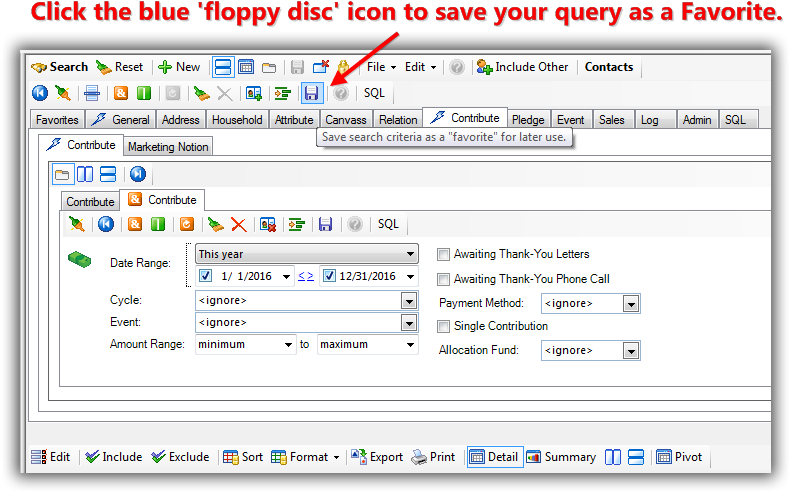Click the printer scan icon in second toolbar row

pos(92,93)
